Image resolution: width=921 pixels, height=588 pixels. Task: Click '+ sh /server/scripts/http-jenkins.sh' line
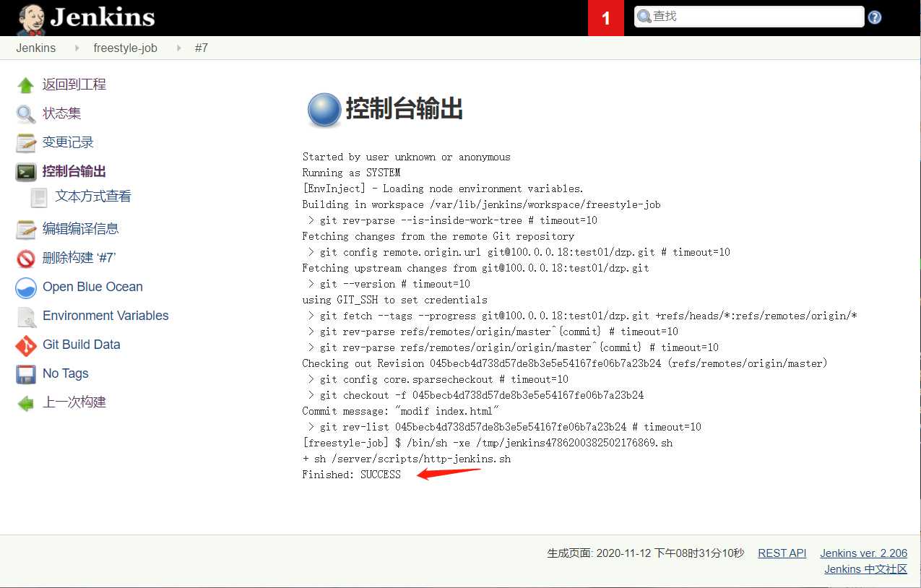[406, 459]
